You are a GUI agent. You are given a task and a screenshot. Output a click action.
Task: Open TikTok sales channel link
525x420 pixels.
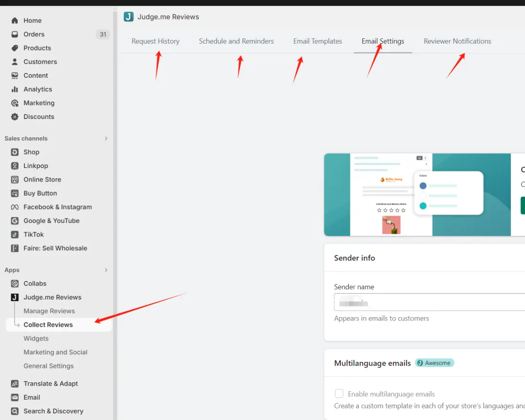pyautogui.click(x=34, y=235)
